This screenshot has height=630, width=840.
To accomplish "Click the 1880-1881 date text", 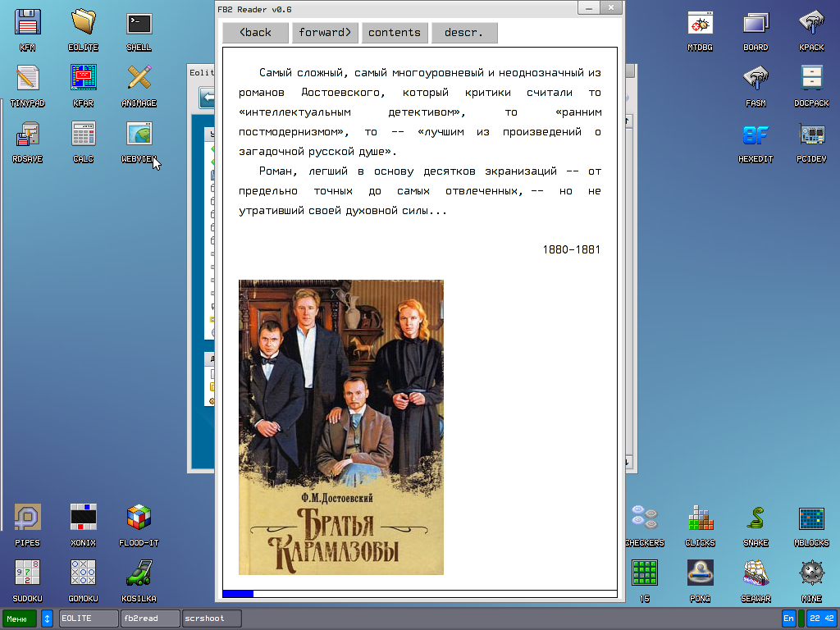I will point(571,249).
